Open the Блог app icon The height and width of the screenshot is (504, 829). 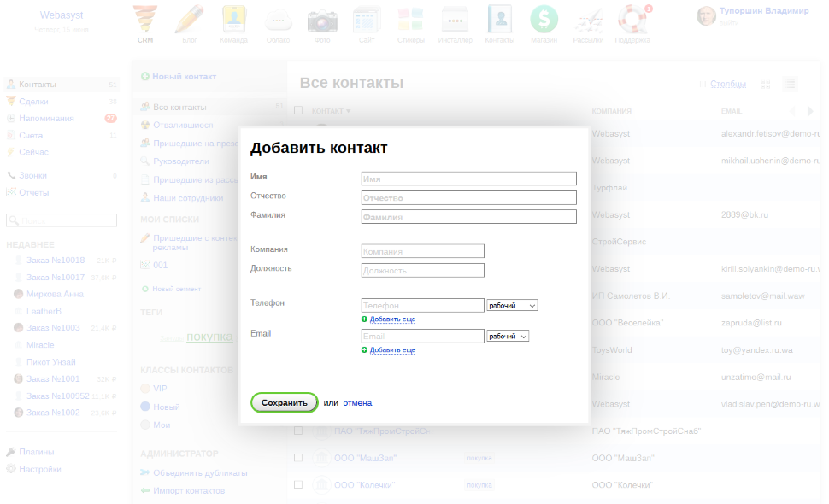pos(189,19)
